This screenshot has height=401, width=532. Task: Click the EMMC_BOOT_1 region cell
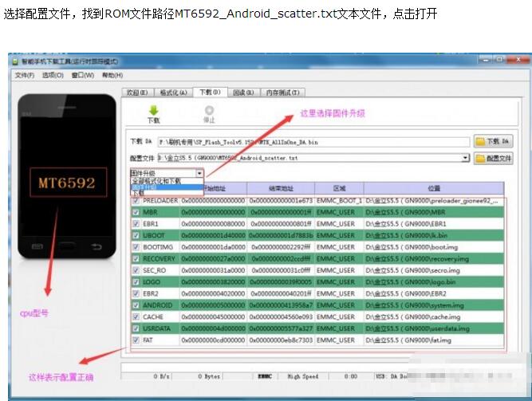point(339,201)
